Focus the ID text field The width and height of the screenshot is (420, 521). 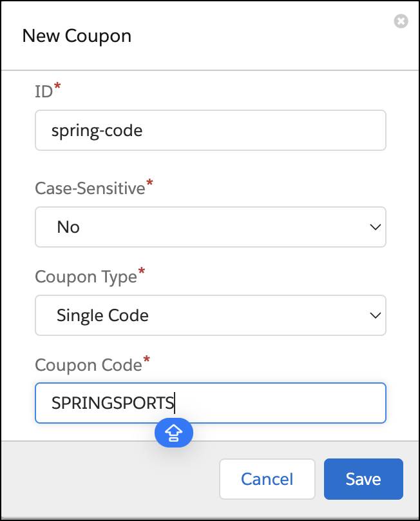210,130
